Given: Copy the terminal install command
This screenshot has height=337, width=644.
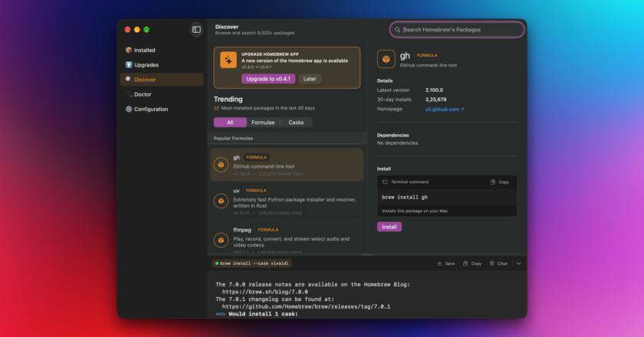Looking at the screenshot, I should [x=500, y=182].
